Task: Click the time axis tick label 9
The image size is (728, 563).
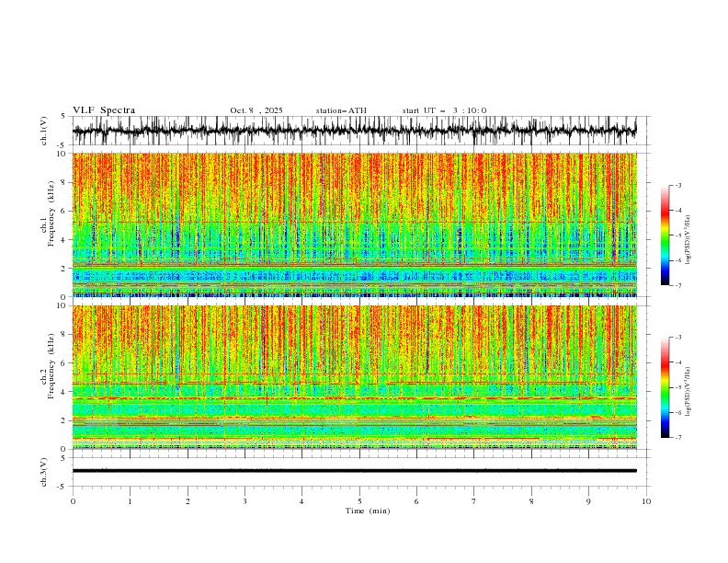Action: pyautogui.click(x=588, y=501)
